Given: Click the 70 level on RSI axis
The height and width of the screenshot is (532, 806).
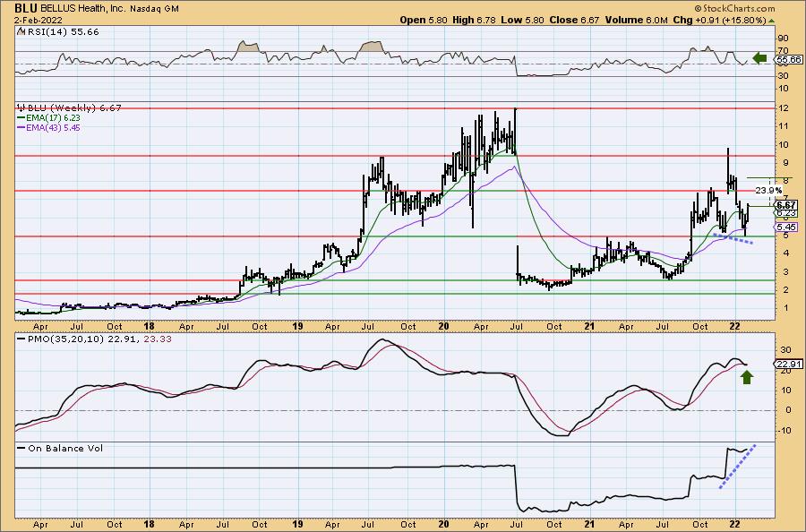Looking at the screenshot, I should (x=784, y=51).
